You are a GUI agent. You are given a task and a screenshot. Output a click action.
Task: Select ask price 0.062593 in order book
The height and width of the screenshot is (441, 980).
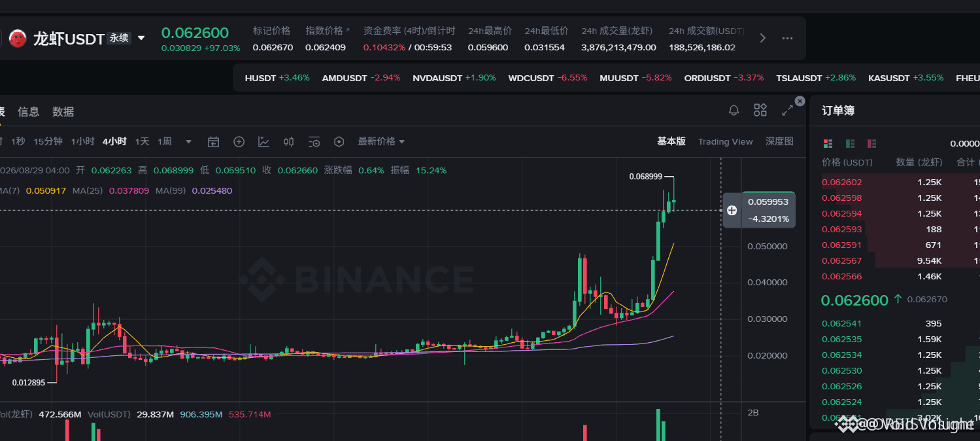[841, 230]
